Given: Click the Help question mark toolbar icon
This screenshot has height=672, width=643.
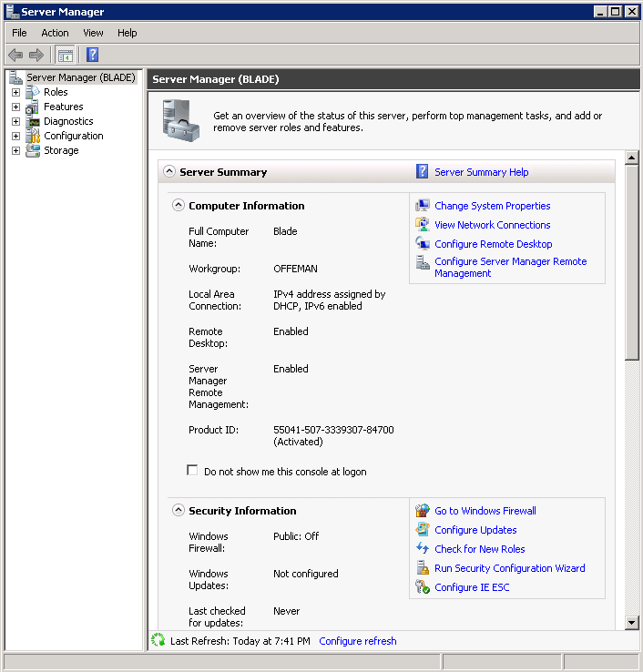Looking at the screenshot, I should tap(93, 55).
